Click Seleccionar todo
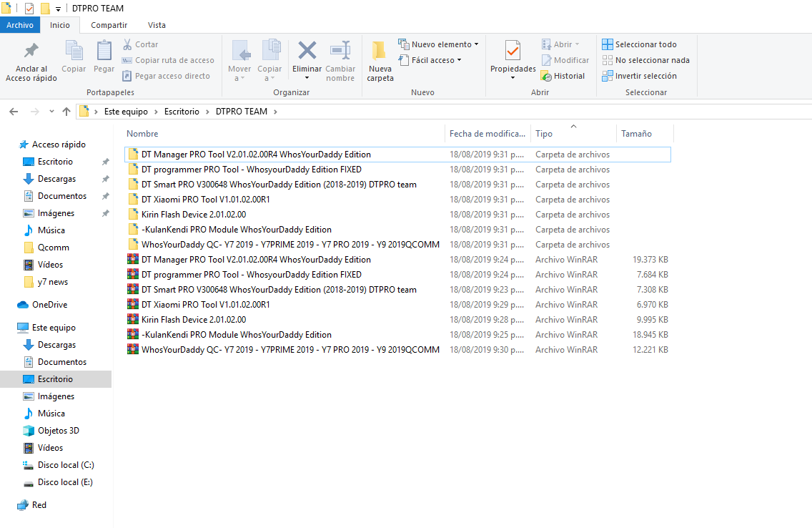The width and height of the screenshot is (812, 528). [639, 44]
